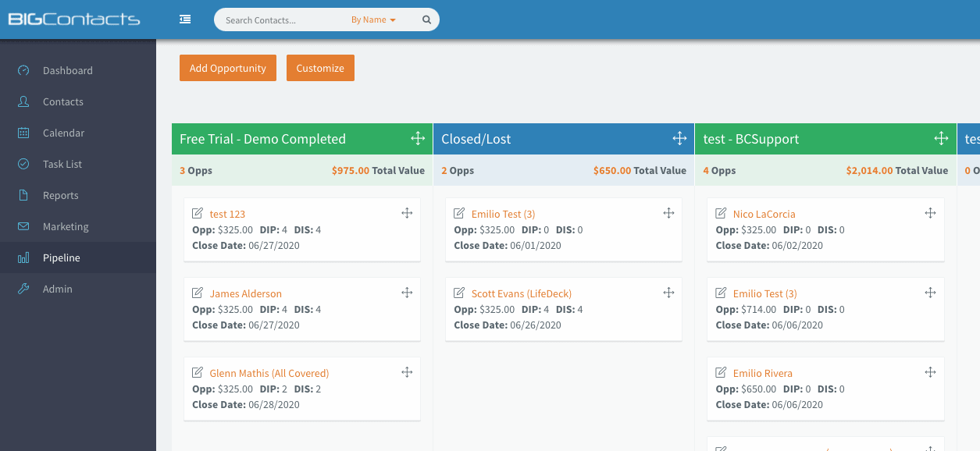Click move handle on James Alderson card
The height and width of the screenshot is (451, 980).
[x=407, y=293]
